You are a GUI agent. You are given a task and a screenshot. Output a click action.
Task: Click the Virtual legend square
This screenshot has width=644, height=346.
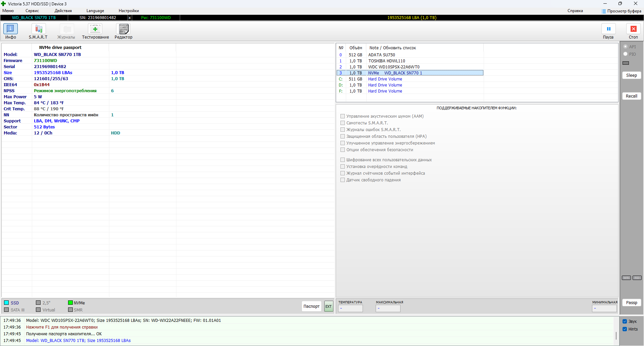pyautogui.click(x=38, y=310)
